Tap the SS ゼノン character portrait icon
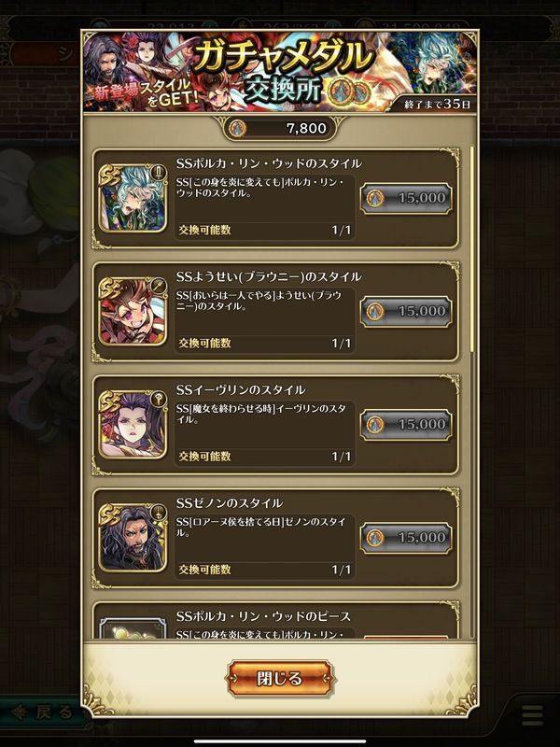 (x=133, y=538)
